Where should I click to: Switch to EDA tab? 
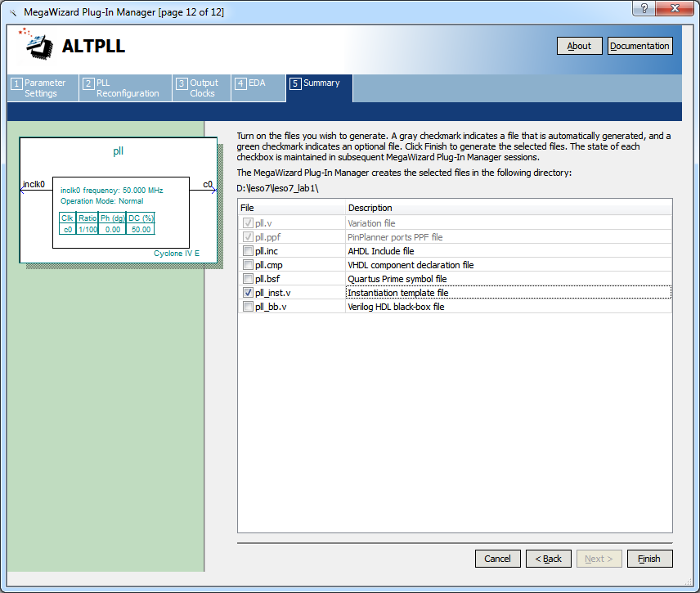[258, 88]
